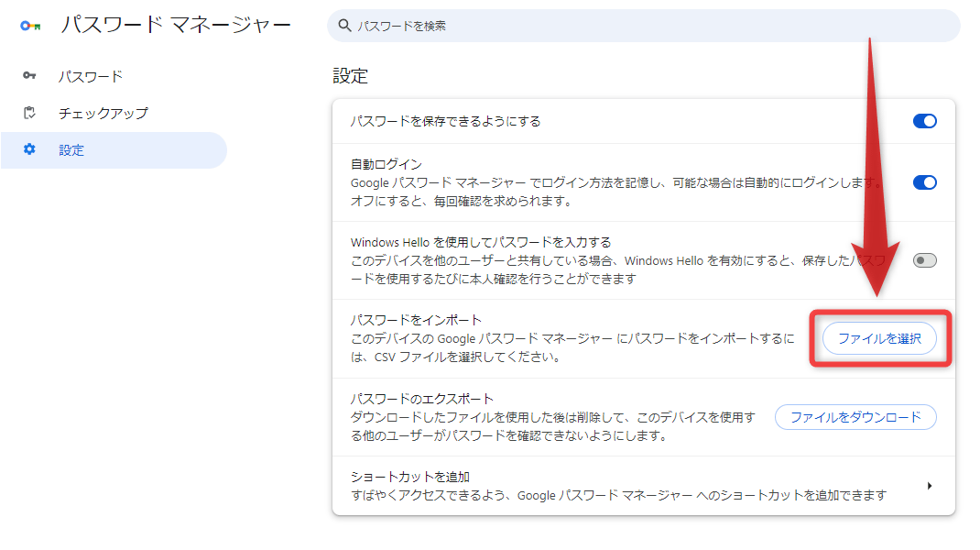Screen dimensions: 980x550
Task: Enable the Windows Hello password switch
Action: click(x=924, y=260)
